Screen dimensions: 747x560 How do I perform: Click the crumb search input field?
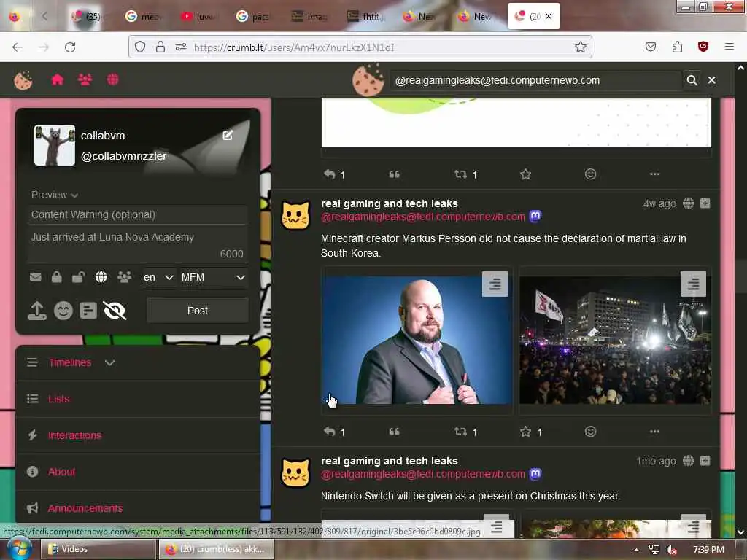tap(535, 80)
